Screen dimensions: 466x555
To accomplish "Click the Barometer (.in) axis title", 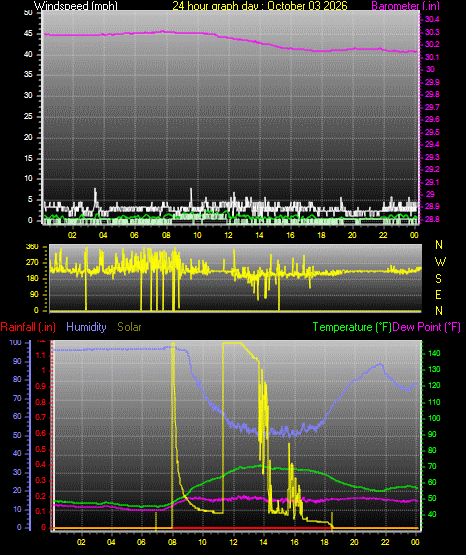I will [x=406, y=6].
